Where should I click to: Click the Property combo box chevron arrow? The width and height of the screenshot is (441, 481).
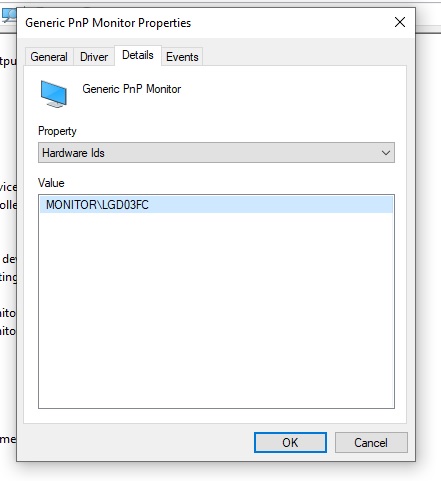click(x=386, y=153)
